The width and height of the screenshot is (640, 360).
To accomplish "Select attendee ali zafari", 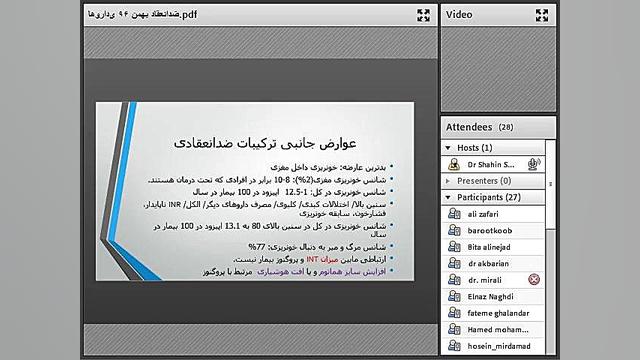I will click(x=493, y=214).
